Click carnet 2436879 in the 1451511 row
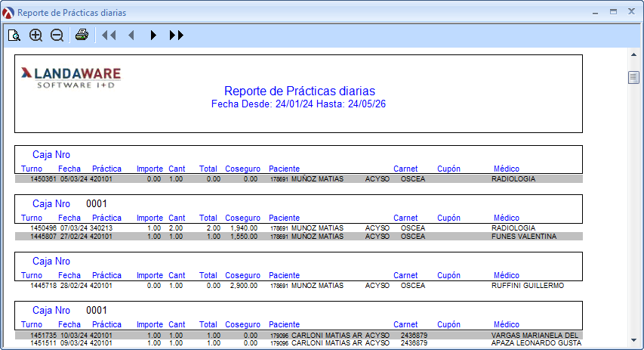The image size is (644, 350). point(414,343)
